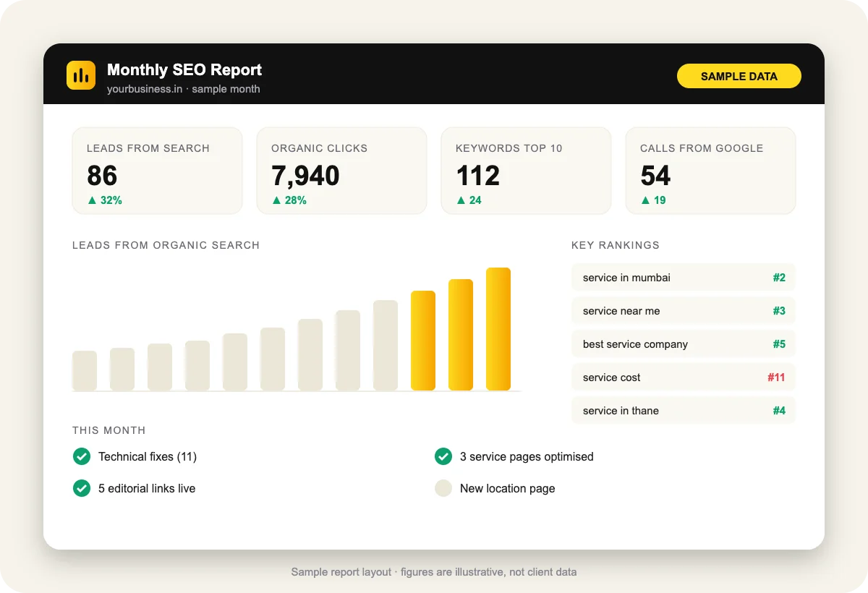
Task: Click the value 86
Action: click(102, 176)
